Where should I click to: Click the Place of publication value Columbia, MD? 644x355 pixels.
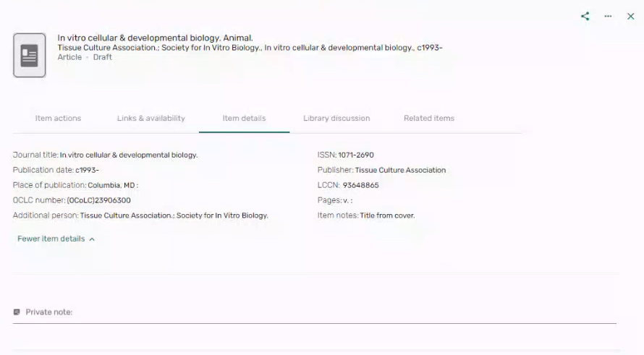point(113,186)
